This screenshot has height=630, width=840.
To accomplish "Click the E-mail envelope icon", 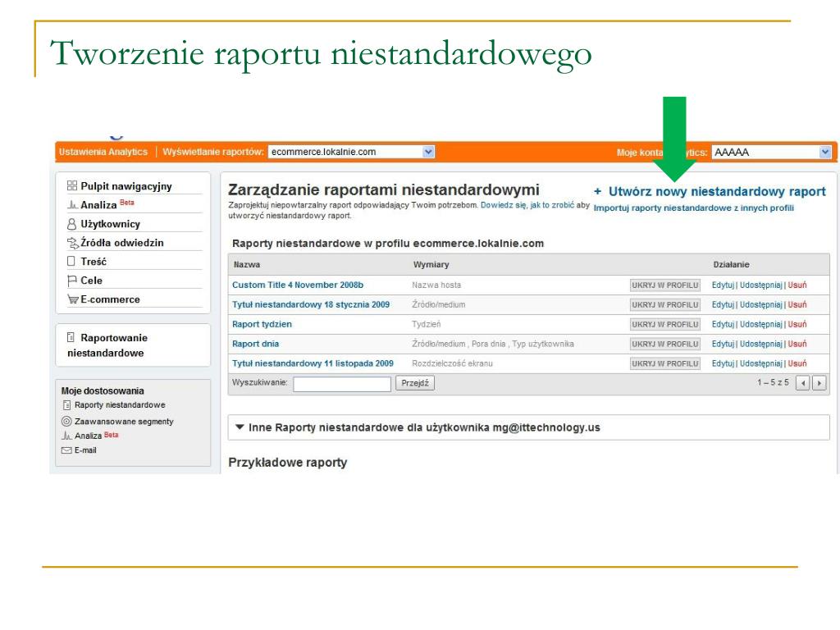I will [x=66, y=450].
